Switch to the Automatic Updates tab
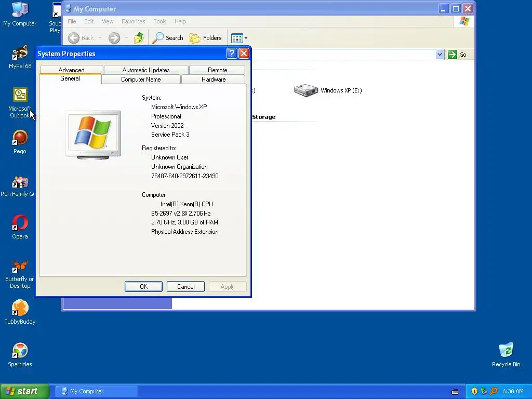Image resolution: width=532 pixels, height=399 pixels. [x=146, y=70]
